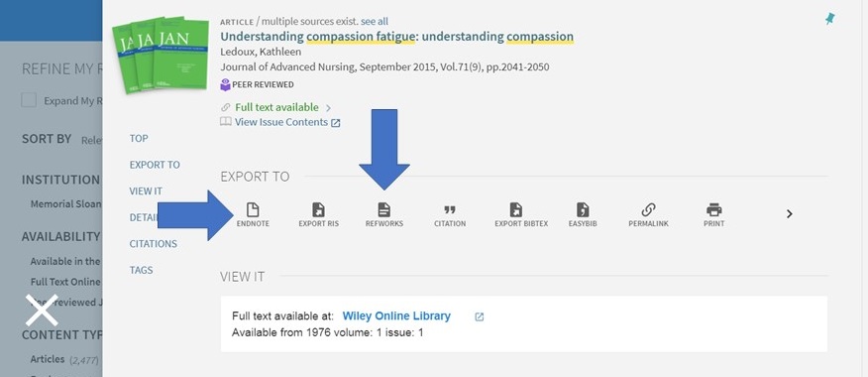Show more export options with right chevron
The image size is (868, 377).
pyautogui.click(x=790, y=214)
